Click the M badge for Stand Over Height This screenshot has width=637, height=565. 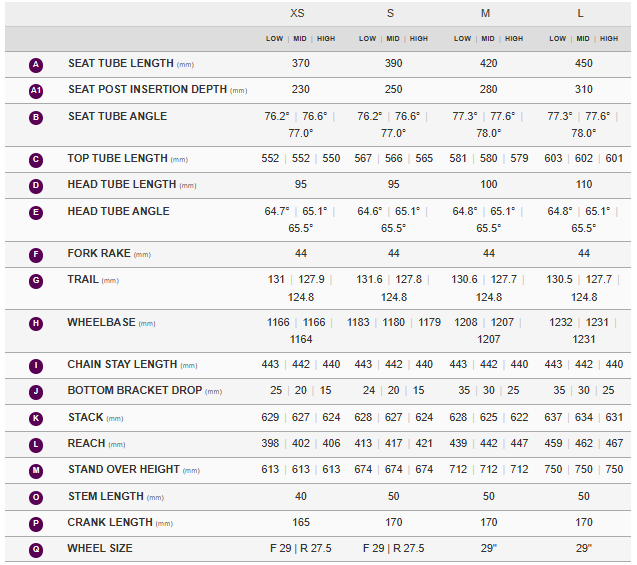coord(36,470)
